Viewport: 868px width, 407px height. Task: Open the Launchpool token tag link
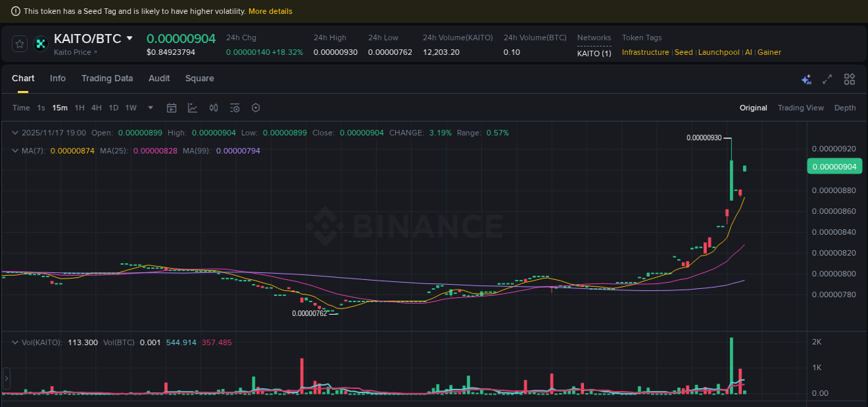point(719,52)
